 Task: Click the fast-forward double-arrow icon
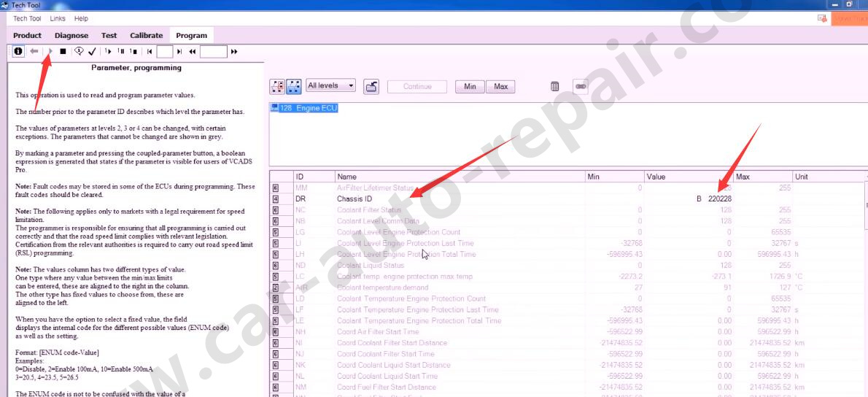(234, 52)
